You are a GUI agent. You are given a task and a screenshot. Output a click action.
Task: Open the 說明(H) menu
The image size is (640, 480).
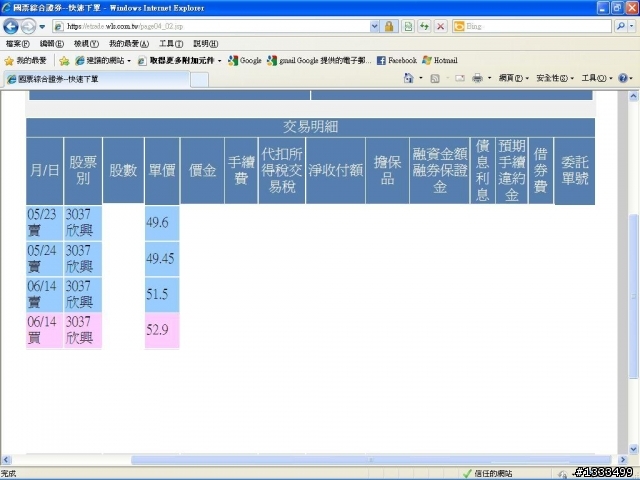205,43
